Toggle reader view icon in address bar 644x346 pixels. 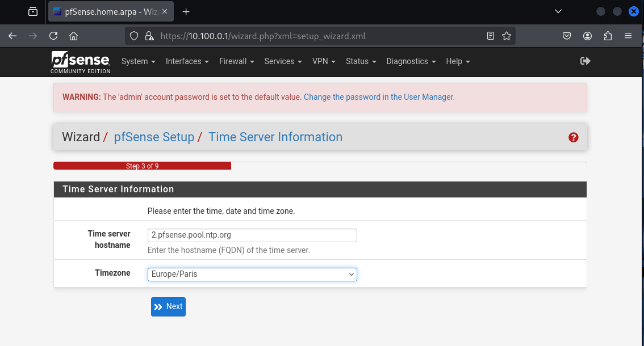[x=491, y=36]
